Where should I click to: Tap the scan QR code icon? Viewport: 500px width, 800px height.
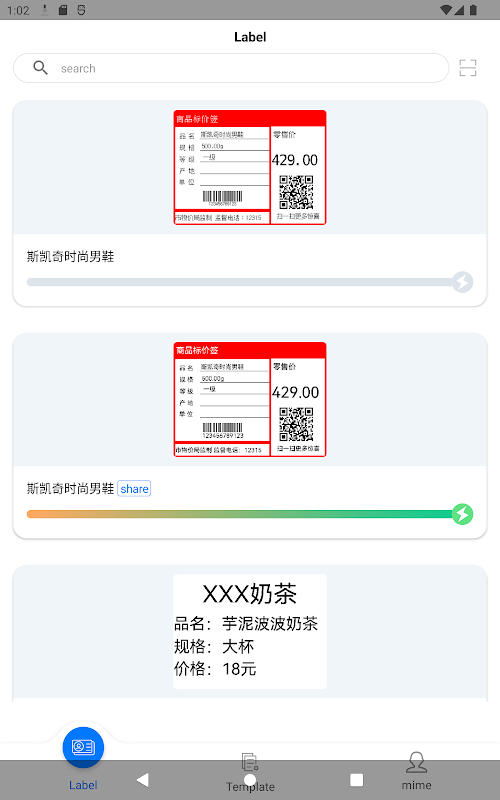coord(467,68)
